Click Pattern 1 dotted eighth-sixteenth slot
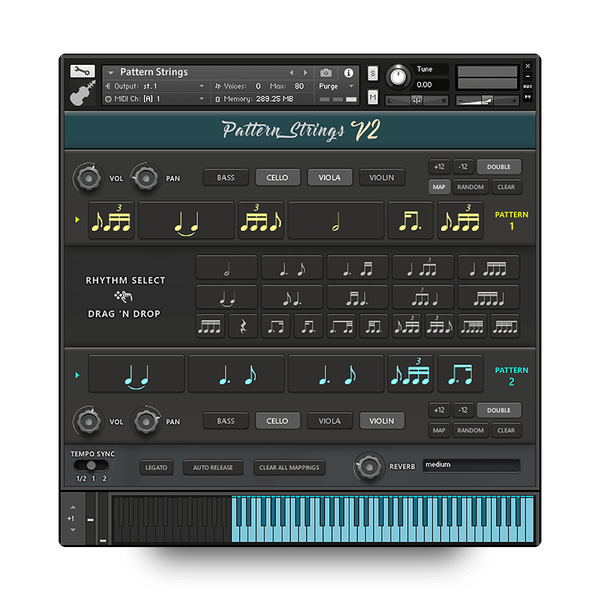 coord(410,221)
